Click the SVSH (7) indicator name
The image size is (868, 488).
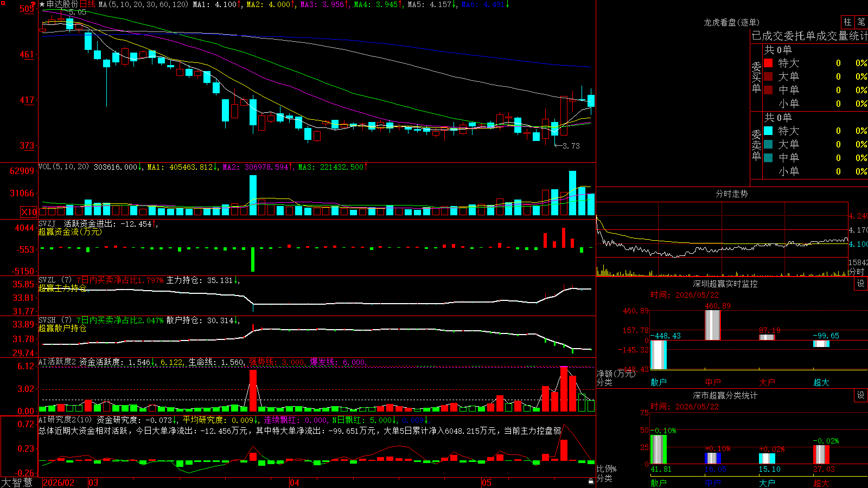coord(55,320)
